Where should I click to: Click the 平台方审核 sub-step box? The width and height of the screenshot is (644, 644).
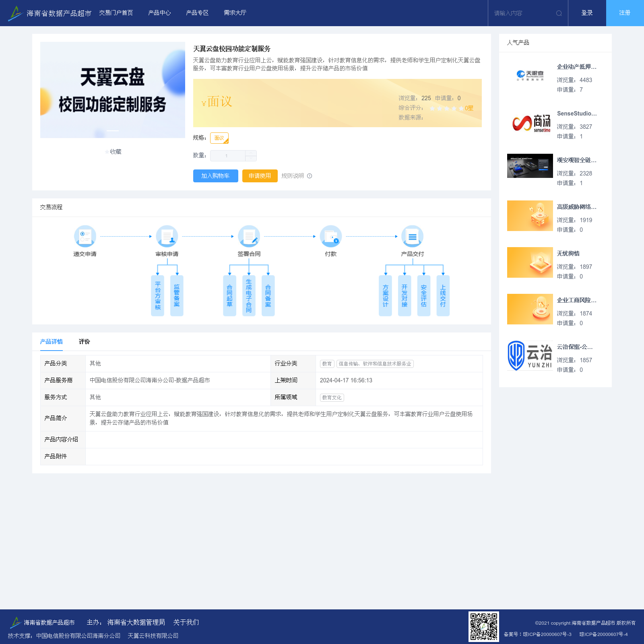[158, 296]
